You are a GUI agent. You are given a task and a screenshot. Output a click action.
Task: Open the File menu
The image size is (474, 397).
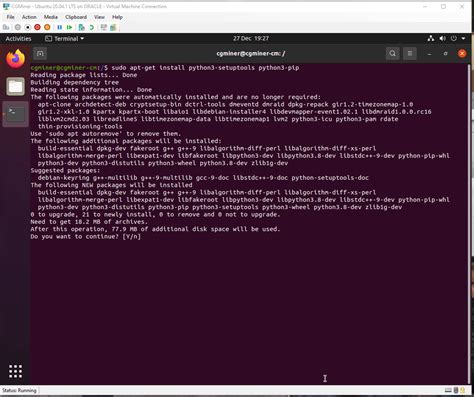point(10,17)
